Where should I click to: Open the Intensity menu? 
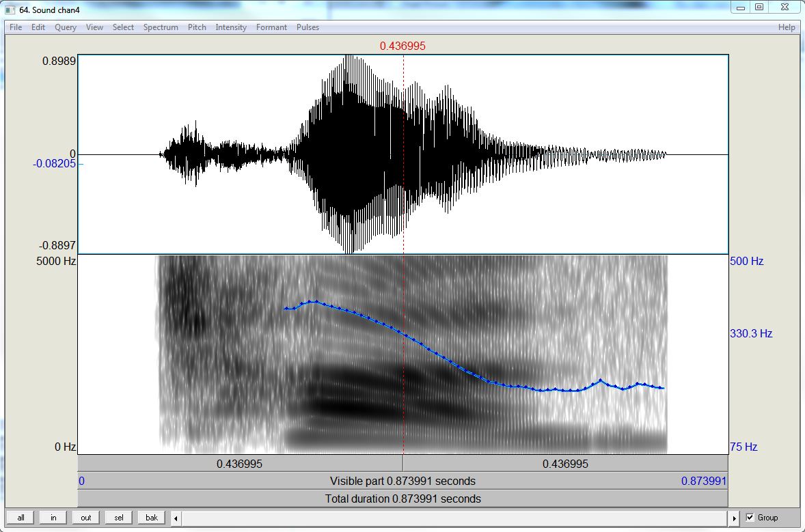coord(231,27)
